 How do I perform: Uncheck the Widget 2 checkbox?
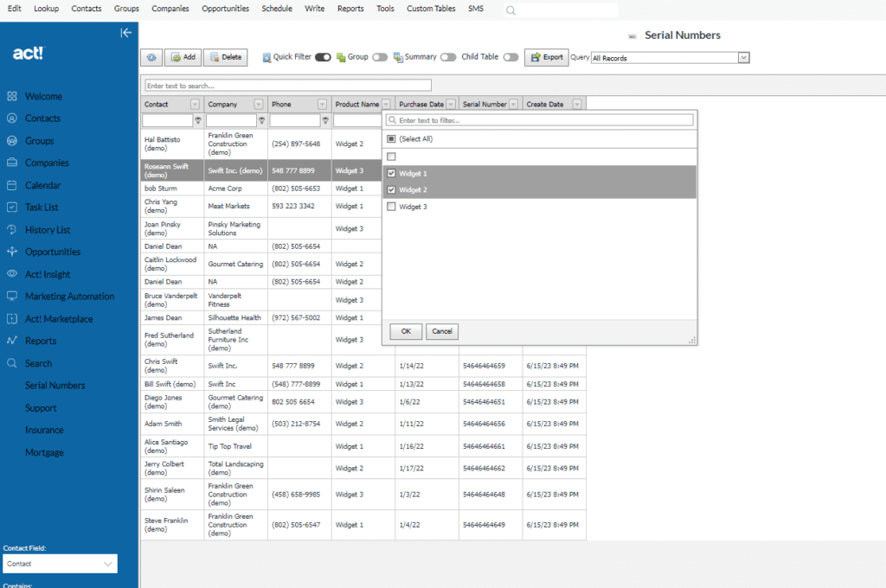[391, 189]
